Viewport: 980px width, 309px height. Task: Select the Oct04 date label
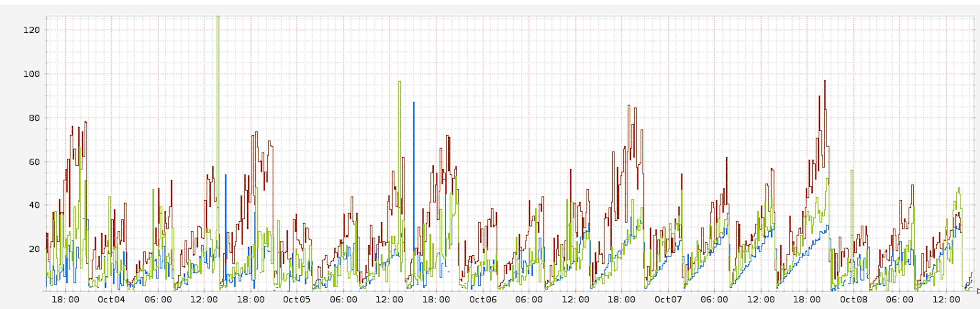pos(112,300)
